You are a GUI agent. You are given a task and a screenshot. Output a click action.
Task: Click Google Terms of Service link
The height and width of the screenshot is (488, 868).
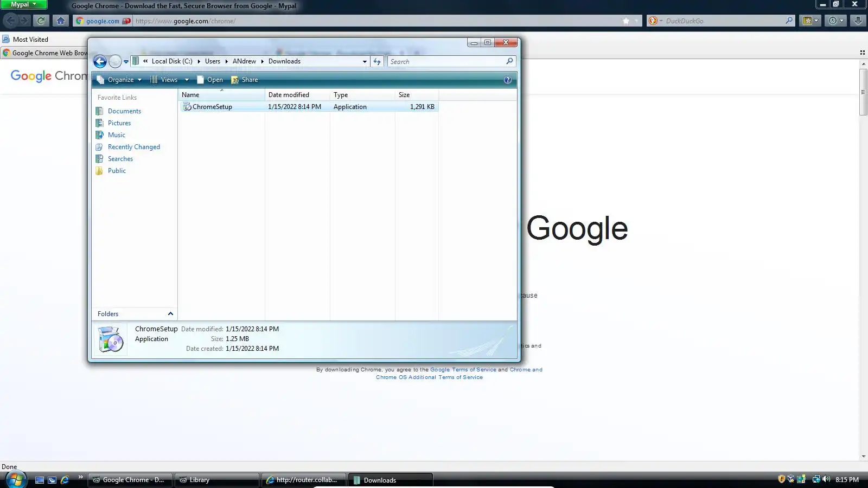463,370
